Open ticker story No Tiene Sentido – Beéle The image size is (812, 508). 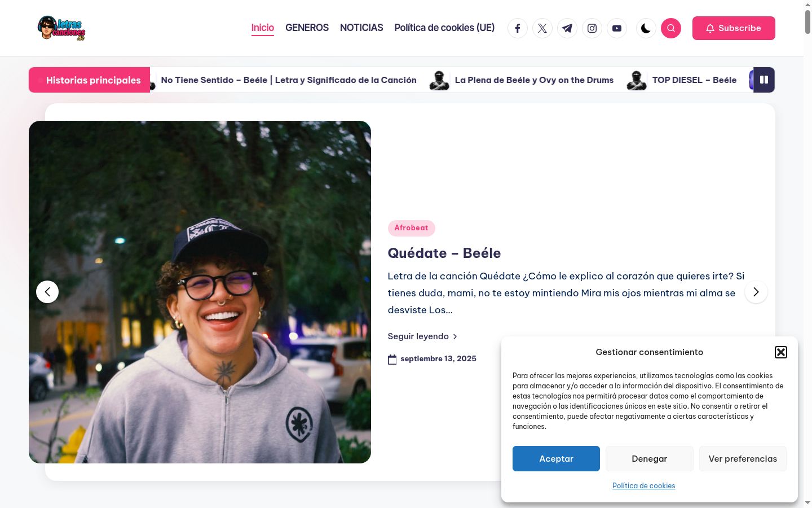pos(289,80)
